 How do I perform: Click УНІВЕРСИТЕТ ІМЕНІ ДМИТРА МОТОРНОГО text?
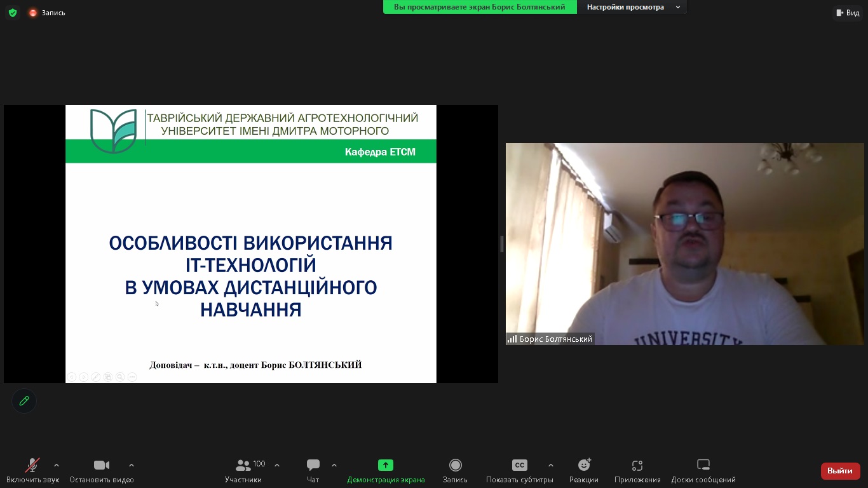(x=275, y=132)
